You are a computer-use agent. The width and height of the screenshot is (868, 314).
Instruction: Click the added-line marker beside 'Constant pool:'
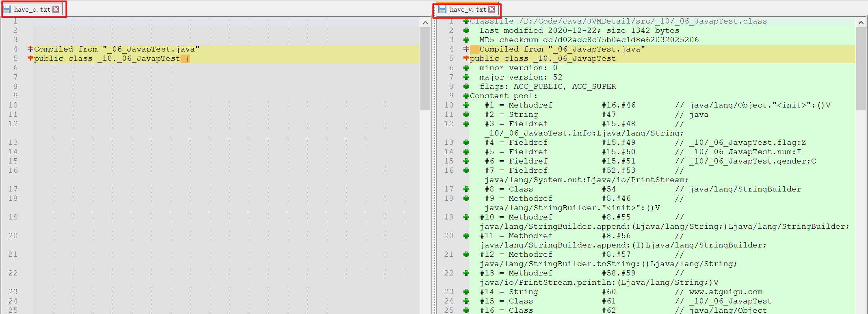466,96
